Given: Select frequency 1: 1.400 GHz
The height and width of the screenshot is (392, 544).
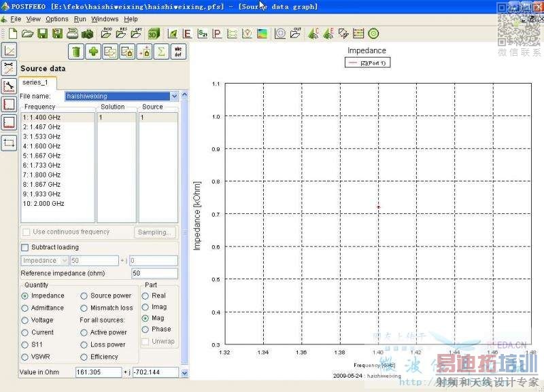Looking at the screenshot, I should 58,117.
